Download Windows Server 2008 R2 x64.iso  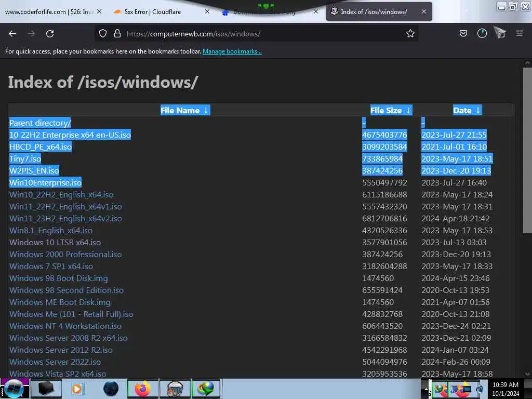click(x=69, y=338)
